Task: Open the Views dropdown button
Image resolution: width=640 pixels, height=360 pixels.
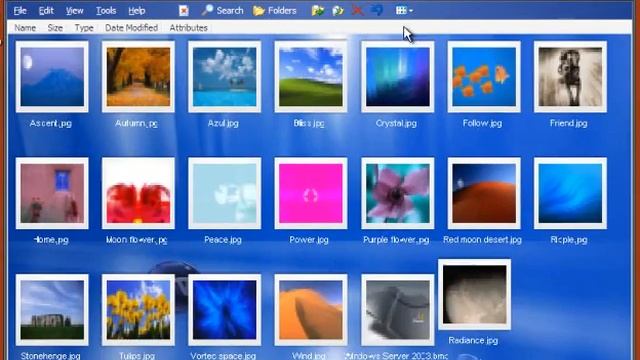Action: point(404,11)
